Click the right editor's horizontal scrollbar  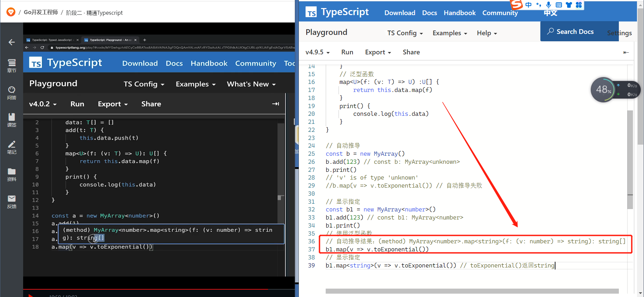(x=472, y=291)
